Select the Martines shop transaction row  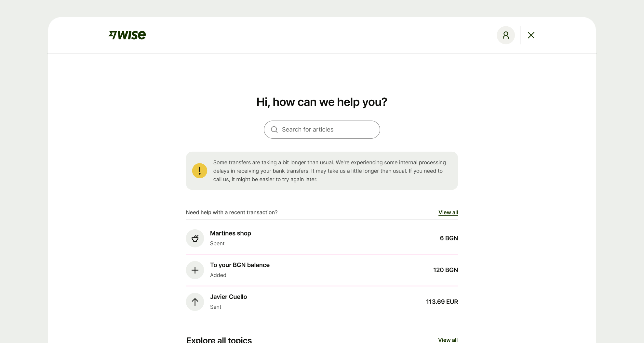coord(322,238)
